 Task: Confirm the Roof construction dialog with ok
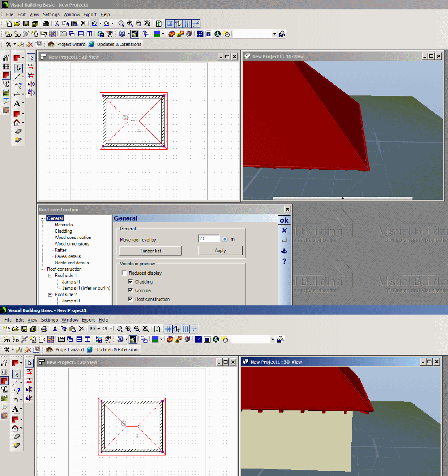point(284,220)
